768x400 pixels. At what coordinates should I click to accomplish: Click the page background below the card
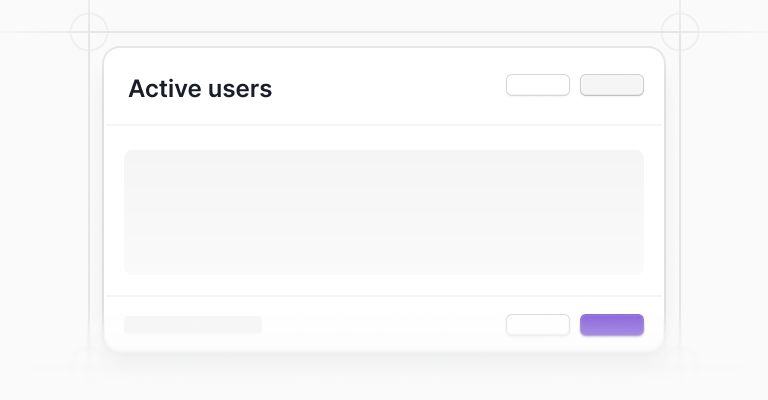[x=384, y=379]
